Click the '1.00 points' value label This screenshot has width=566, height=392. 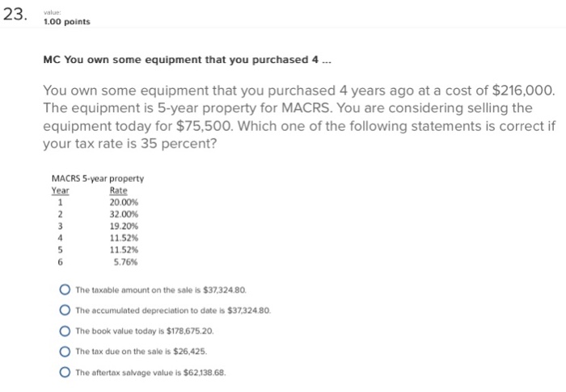67,22
